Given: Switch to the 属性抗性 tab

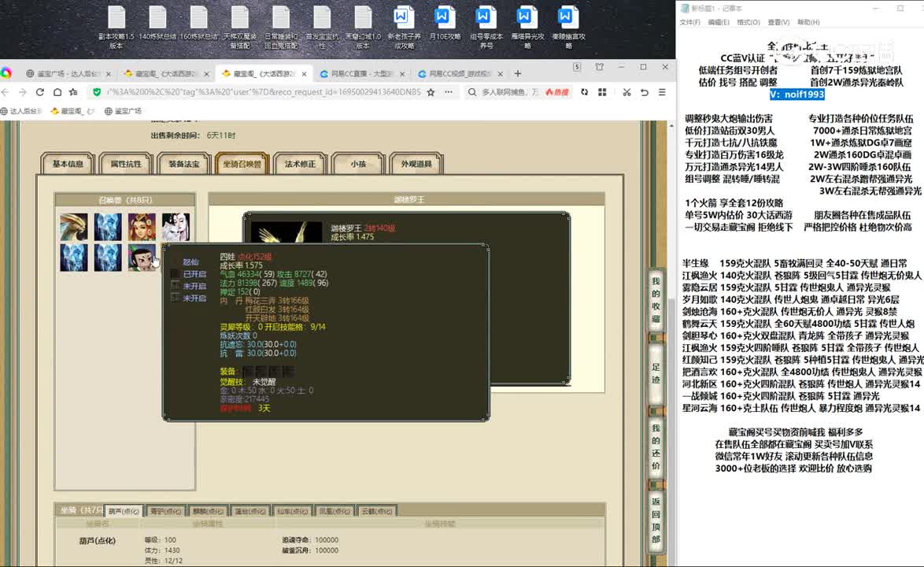Looking at the screenshot, I should (x=126, y=164).
